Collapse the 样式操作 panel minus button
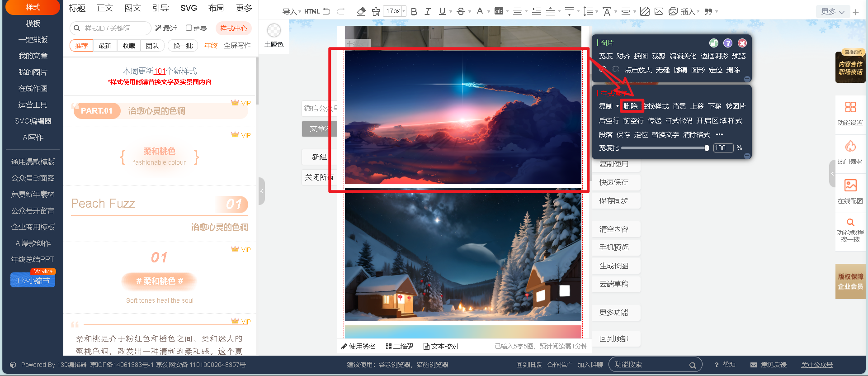 pyautogui.click(x=747, y=156)
